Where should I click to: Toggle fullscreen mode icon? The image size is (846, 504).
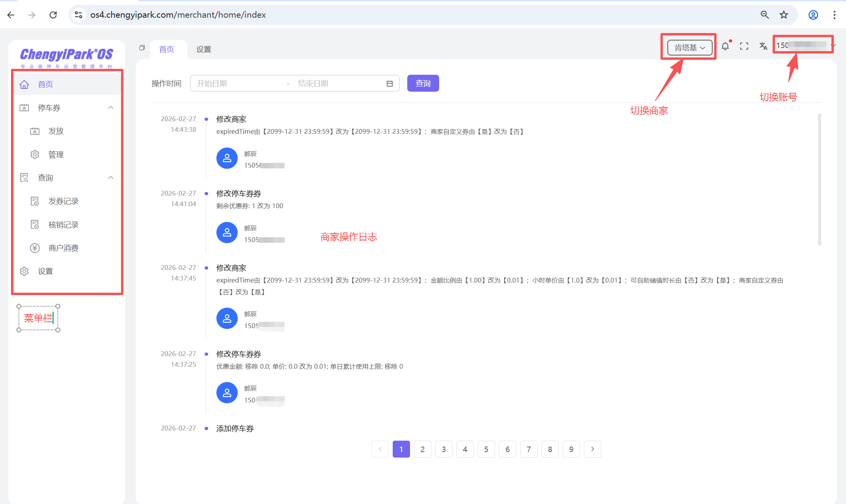pos(744,46)
